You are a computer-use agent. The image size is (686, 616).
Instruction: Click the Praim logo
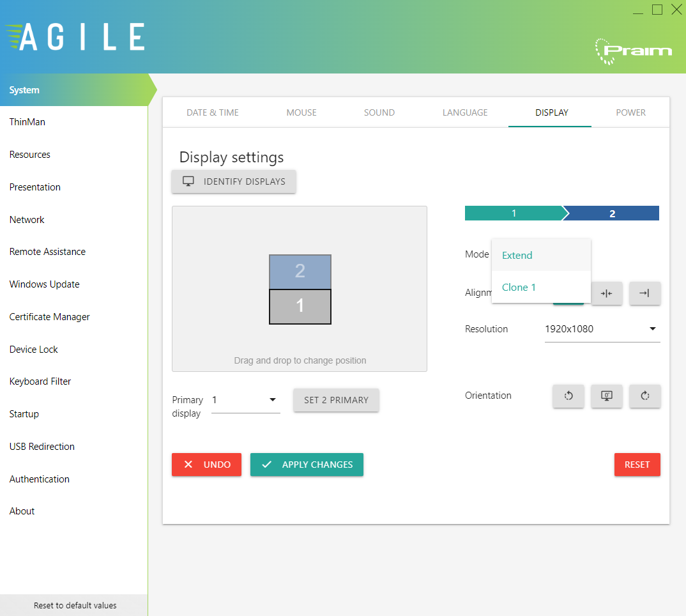(x=634, y=51)
